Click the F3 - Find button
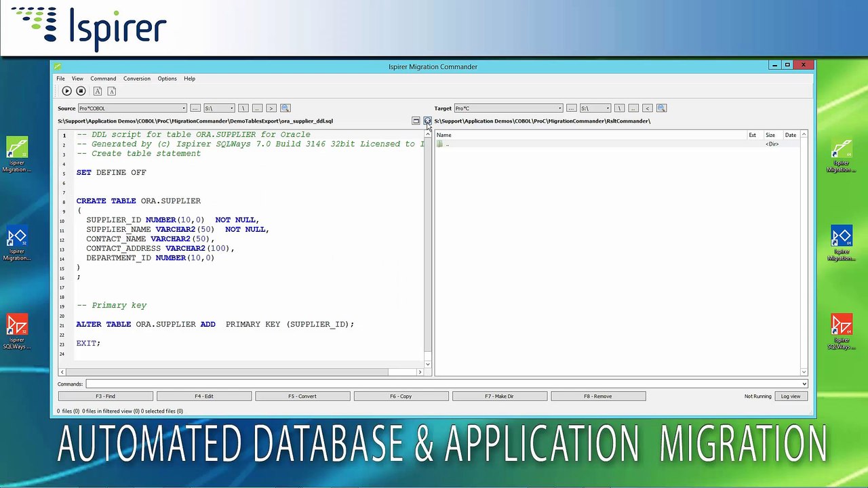Image resolution: width=868 pixels, height=488 pixels. coord(105,396)
